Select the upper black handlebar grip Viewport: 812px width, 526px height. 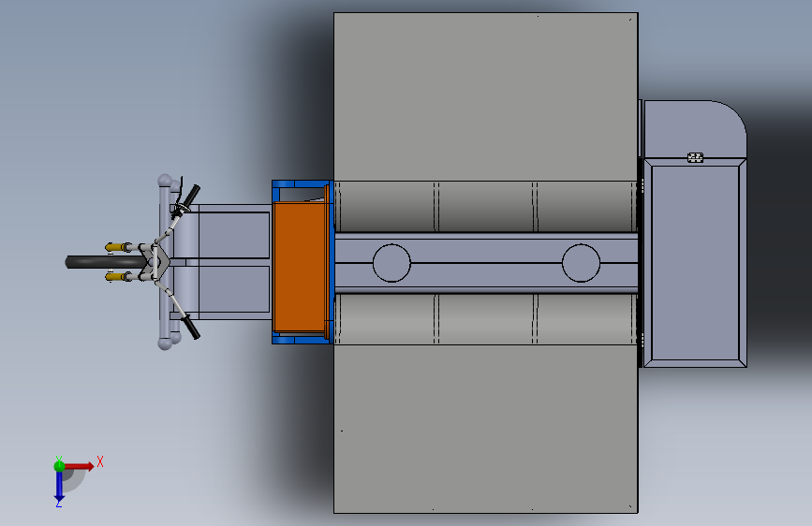190,195
